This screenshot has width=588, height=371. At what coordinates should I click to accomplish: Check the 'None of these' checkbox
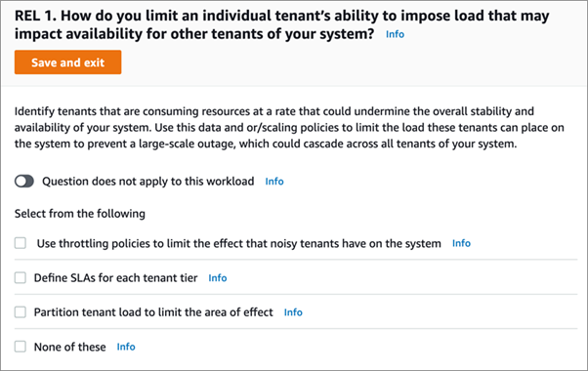(21, 347)
